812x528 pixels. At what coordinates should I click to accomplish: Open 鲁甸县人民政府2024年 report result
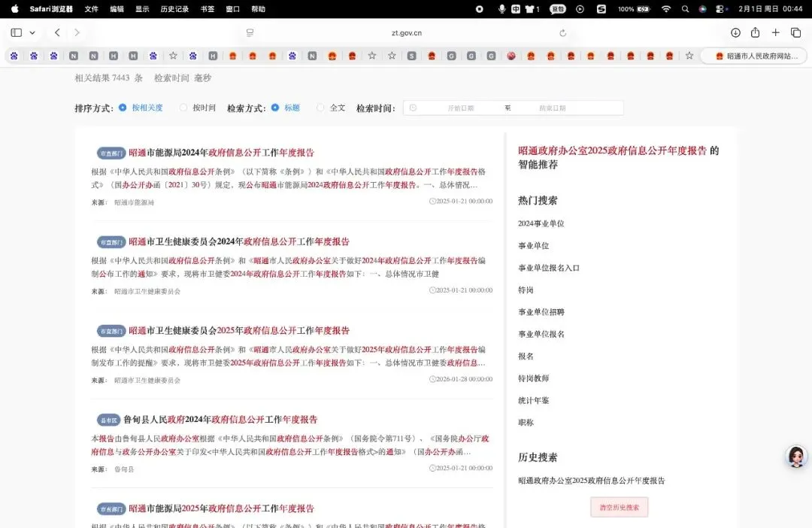(220, 420)
